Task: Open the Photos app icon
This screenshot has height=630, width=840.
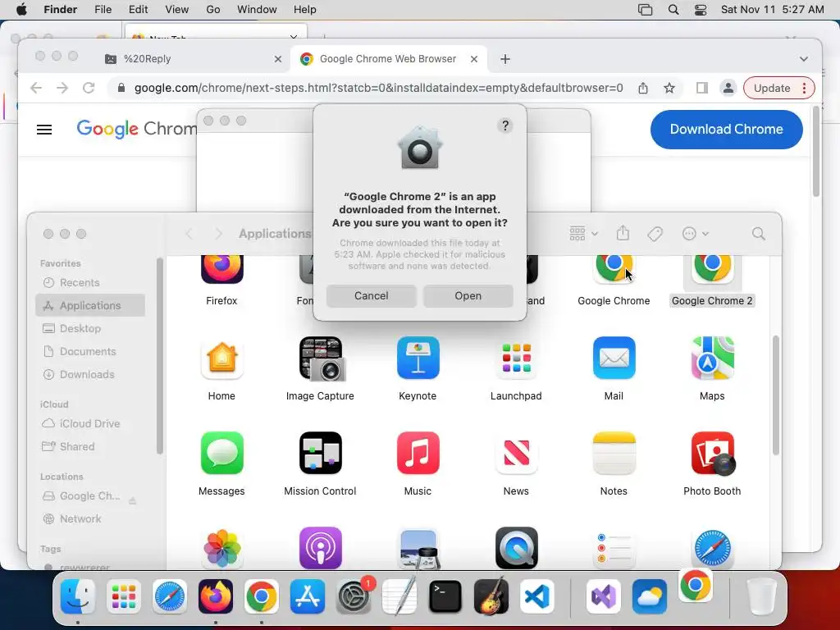Action: [x=221, y=548]
